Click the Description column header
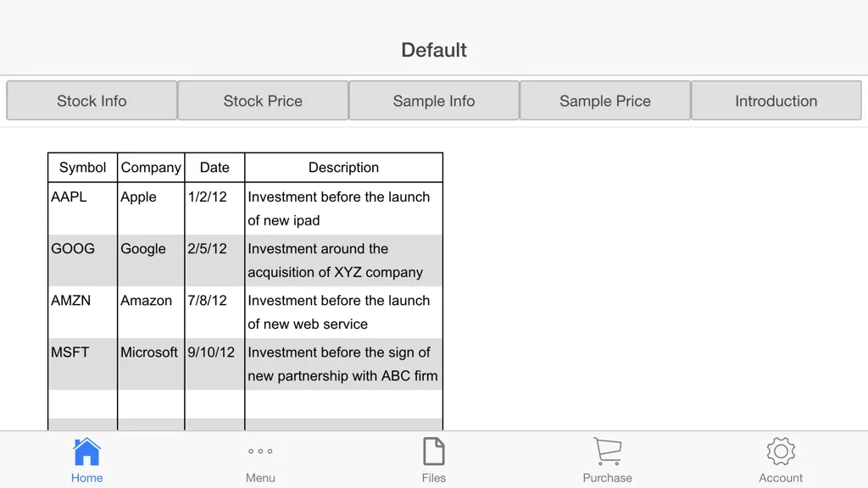This screenshot has height=488, width=868. pyautogui.click(x=344, y=168)
